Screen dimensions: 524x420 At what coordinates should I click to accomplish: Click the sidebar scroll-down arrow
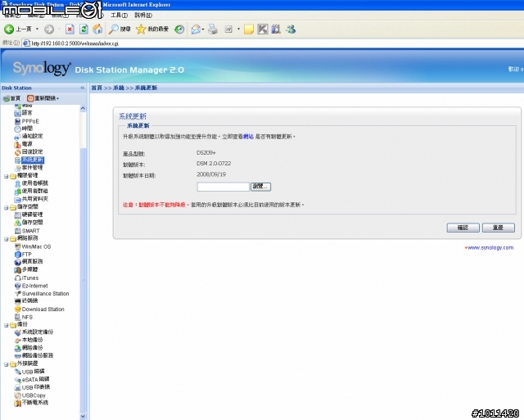point(83,417)
